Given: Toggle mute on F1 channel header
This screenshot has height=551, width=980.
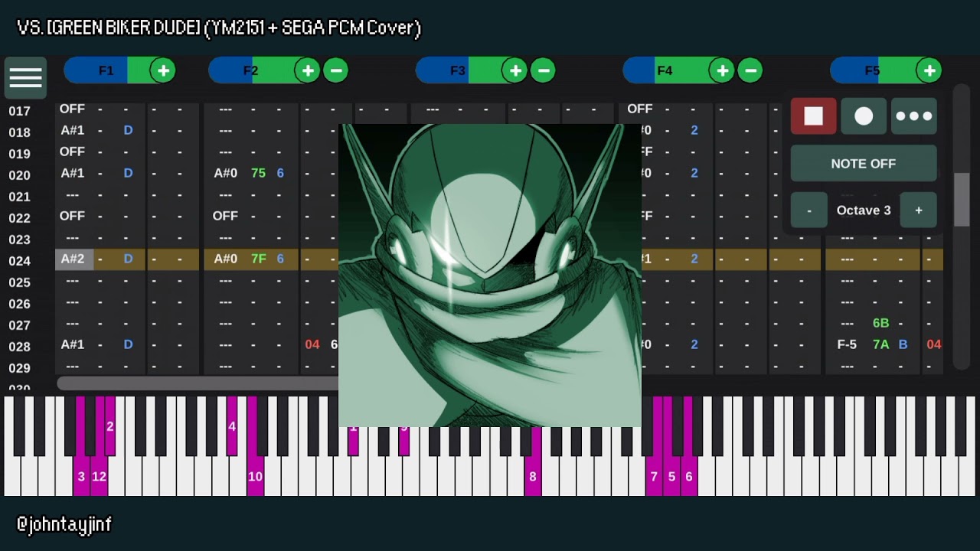Looking at the screenshot, I should pos(106,71).
